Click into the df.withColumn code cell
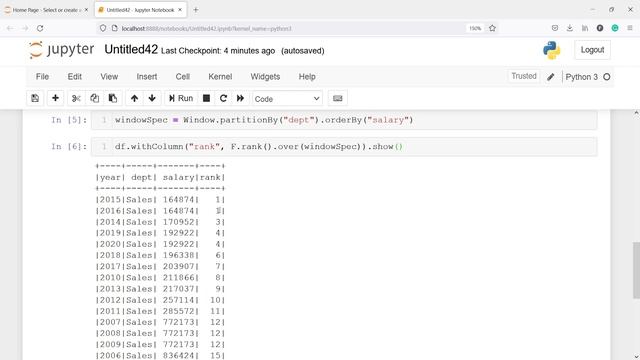The width and height of the screenshot is (640, 360). coord(344,147)
